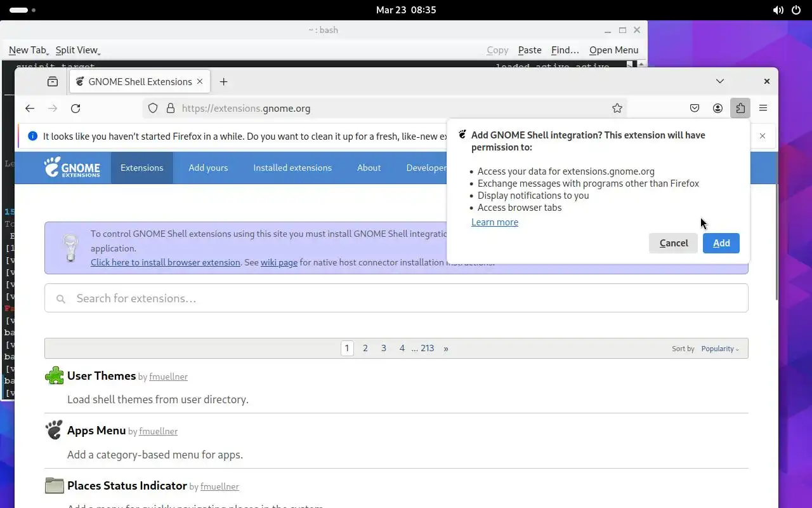Viewport: 812px width, 508px height.
Task: Open the power menu in top bar
Action: click(x=796, y=10)
